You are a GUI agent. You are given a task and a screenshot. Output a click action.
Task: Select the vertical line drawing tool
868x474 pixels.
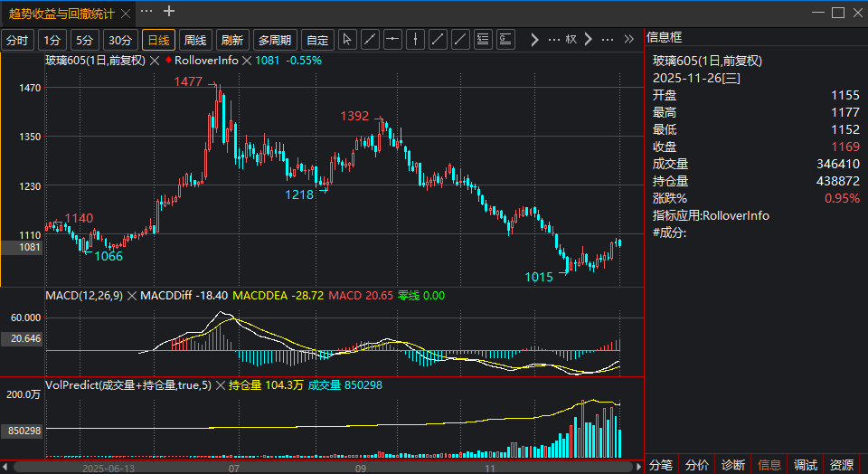pos(415,40)
